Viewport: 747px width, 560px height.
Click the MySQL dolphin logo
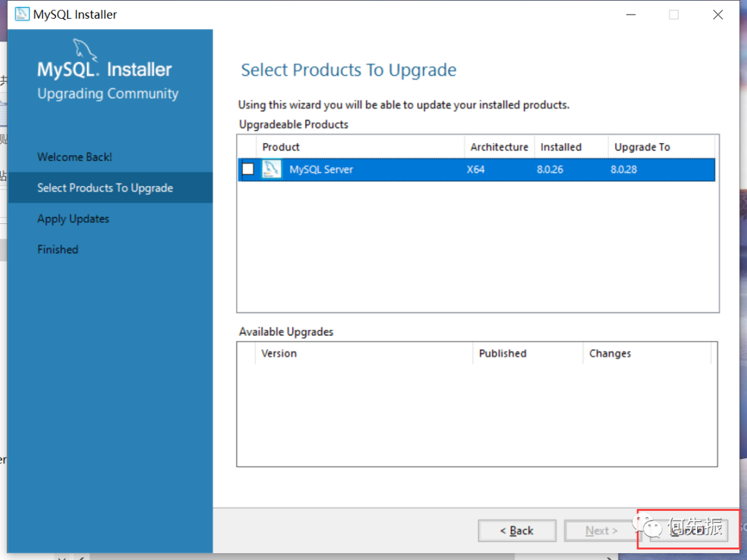[x=85, y=50]
